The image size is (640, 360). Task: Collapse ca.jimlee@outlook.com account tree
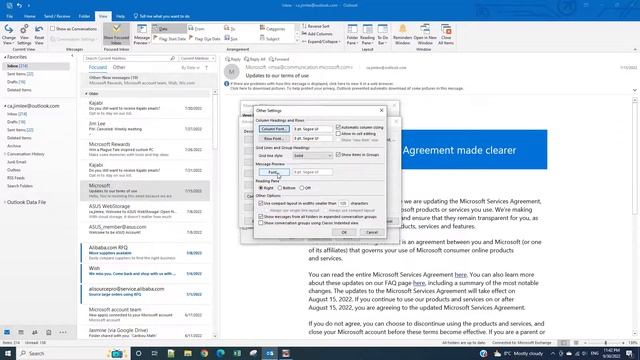click(5, 106)
